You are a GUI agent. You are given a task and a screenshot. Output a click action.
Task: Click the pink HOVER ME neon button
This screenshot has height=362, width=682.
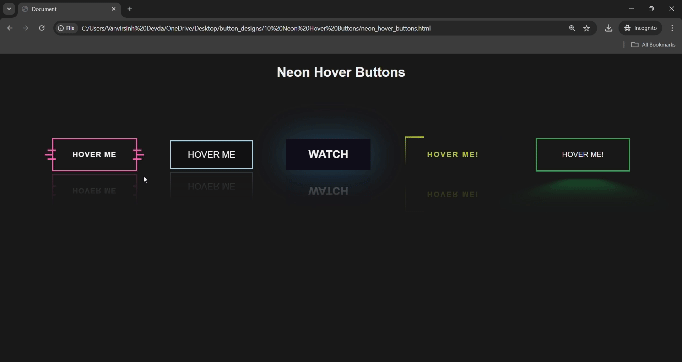coord(94,154)
